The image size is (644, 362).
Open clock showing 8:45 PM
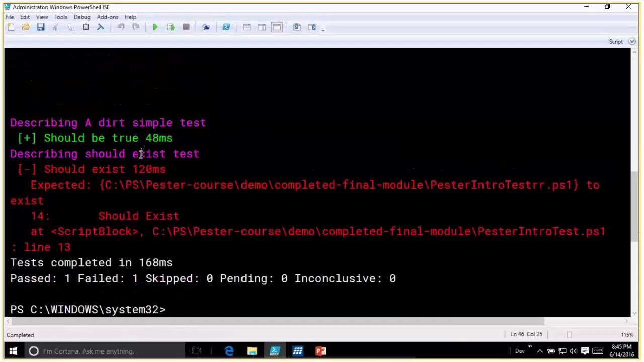[x=622, y=351]
